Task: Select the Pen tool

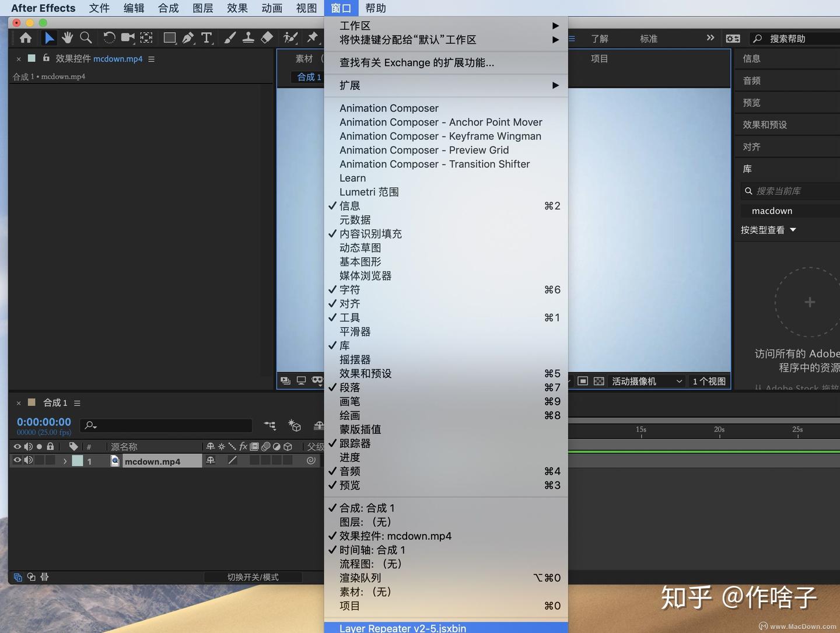Action: [x=188, y=37]
